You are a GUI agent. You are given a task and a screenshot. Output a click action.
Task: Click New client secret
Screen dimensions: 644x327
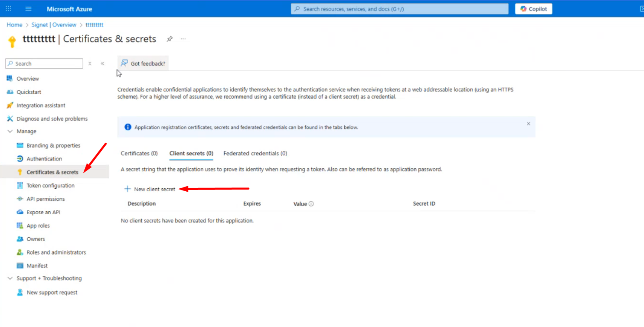coord(150,189)
